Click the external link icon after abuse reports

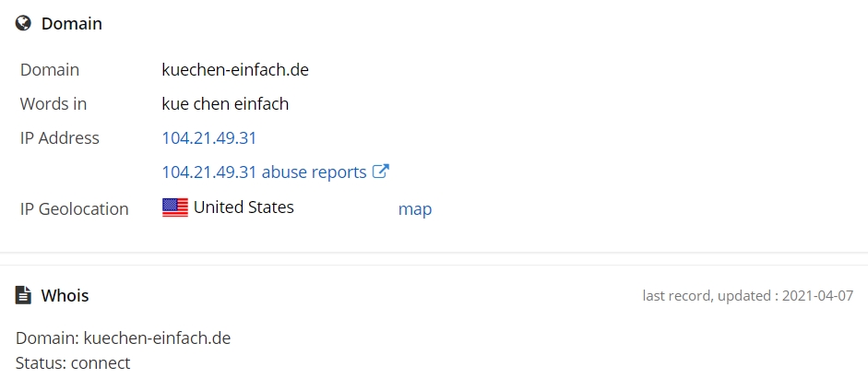pos(380,172)
